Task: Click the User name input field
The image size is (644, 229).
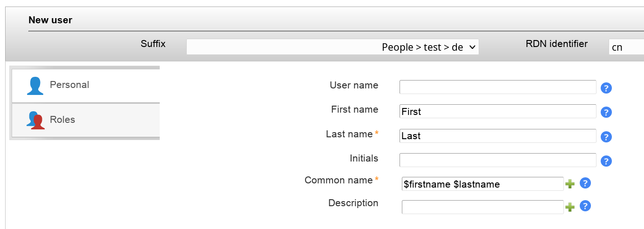Action: click(x=497, y=87)
